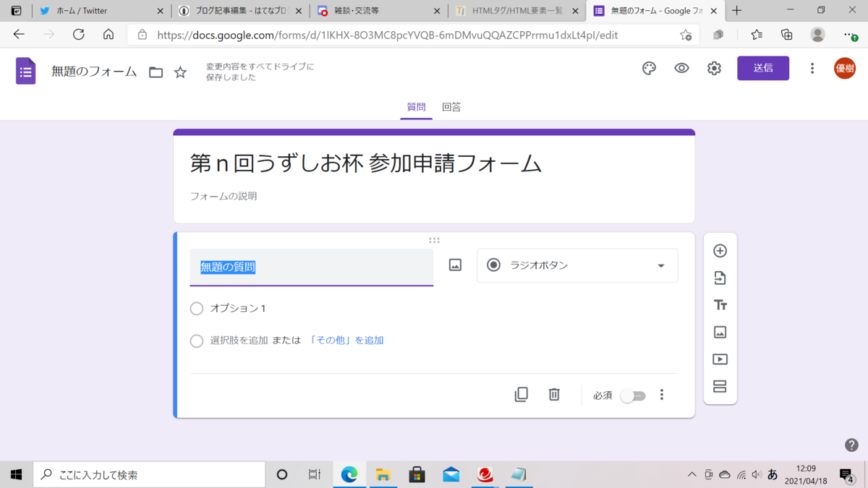This screenshot has width=868, height=488.
Task: Click the 選択肢を追加 radio circle
Action: pos(196,340)
